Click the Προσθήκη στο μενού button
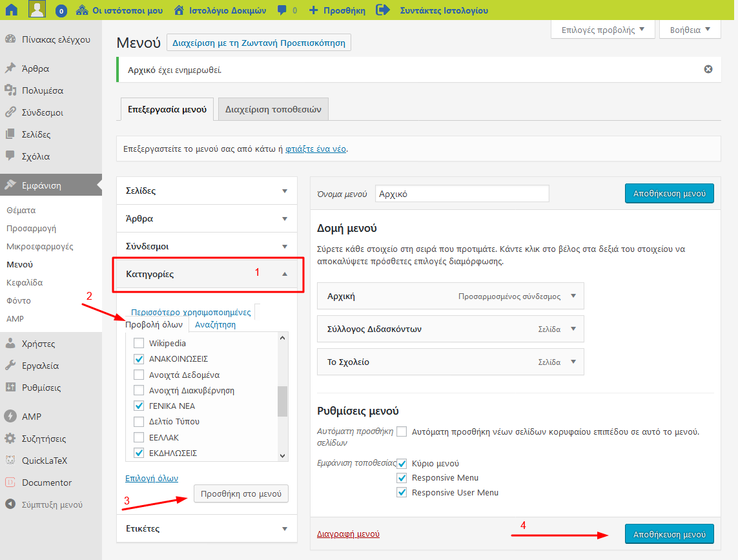Image resolution: width=738 pixels, height=560 pixels. (x=241, y=493)
